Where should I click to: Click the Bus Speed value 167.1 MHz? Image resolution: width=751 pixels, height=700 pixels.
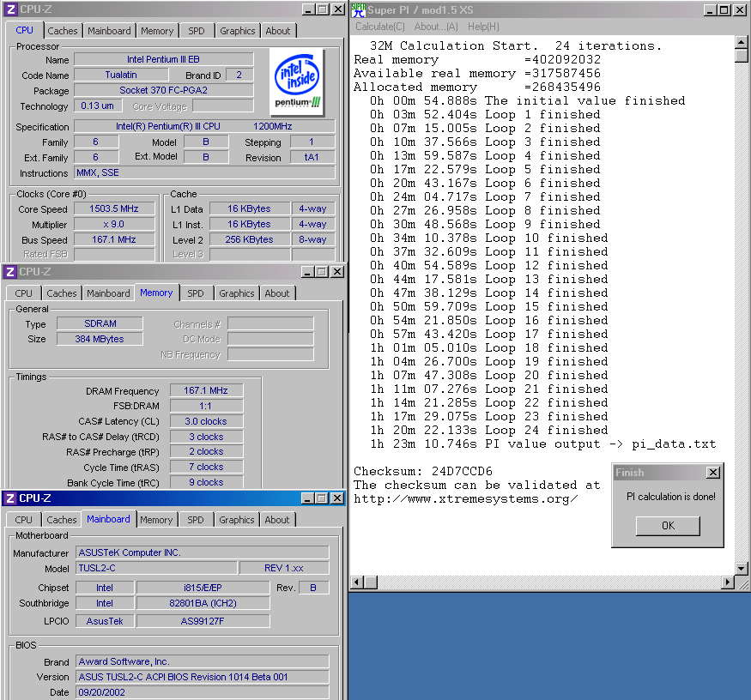[x=114, y=239]
